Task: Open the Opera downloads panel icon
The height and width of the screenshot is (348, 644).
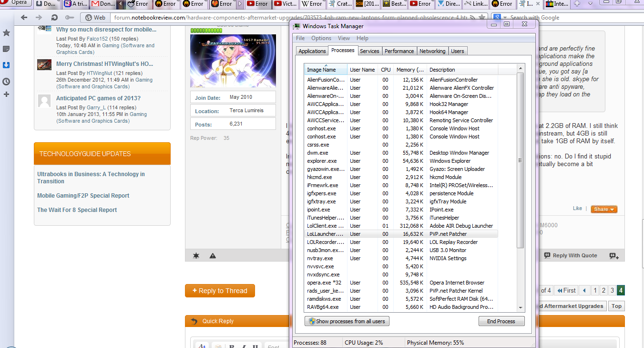Action: [x=7, y=65]
